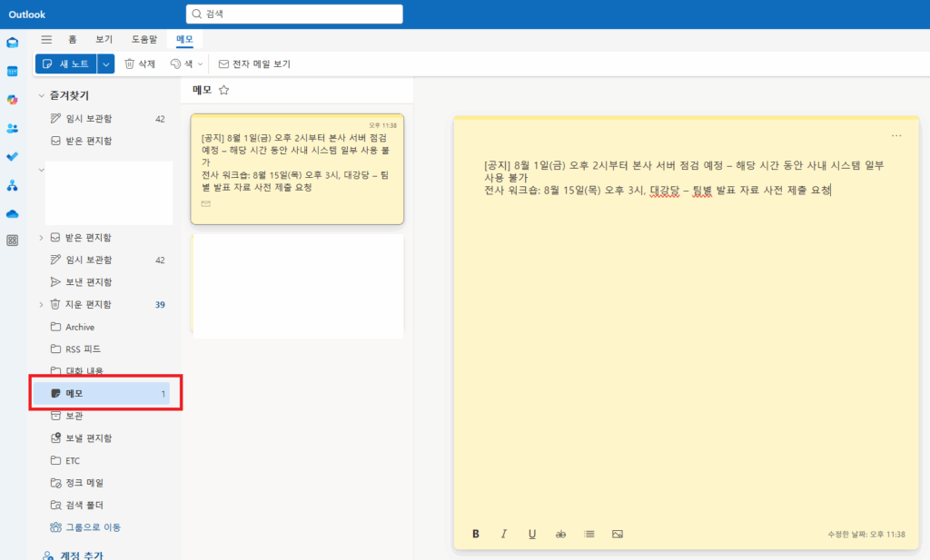
Task: Toggle italic formatting on the note
Action: tap(503, 534)
